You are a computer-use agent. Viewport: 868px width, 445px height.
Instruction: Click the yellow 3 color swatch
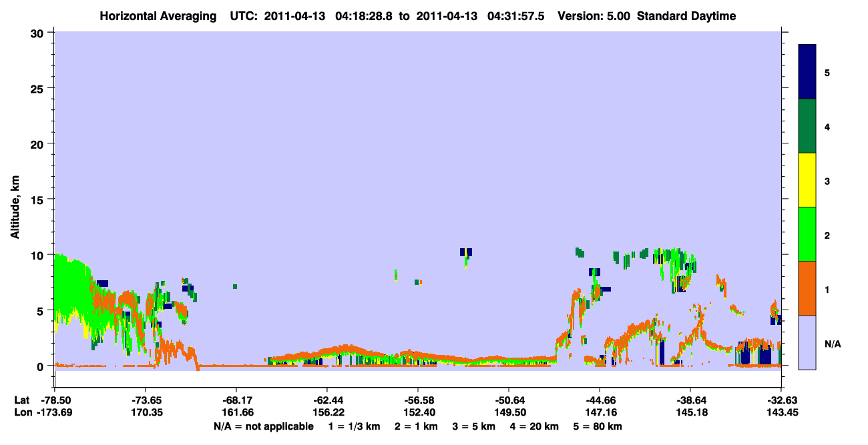coord(807,180)
